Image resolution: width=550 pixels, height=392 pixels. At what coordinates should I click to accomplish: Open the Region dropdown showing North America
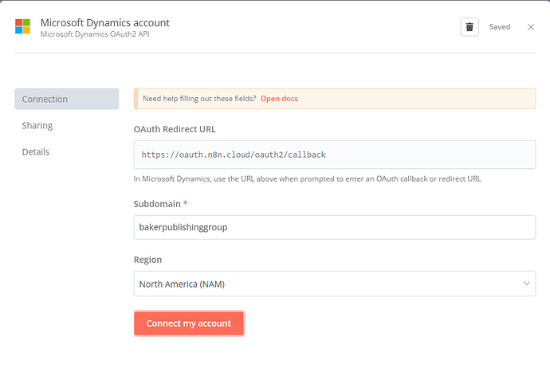point(327,284)
